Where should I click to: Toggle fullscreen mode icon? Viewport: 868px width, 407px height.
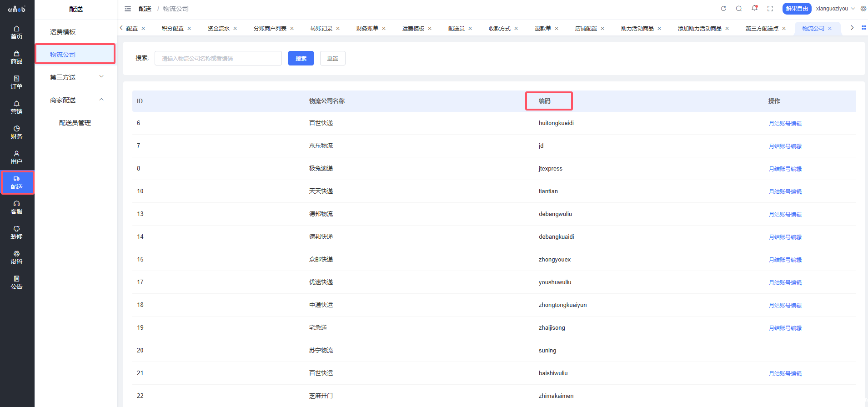[x=770, y=9]
